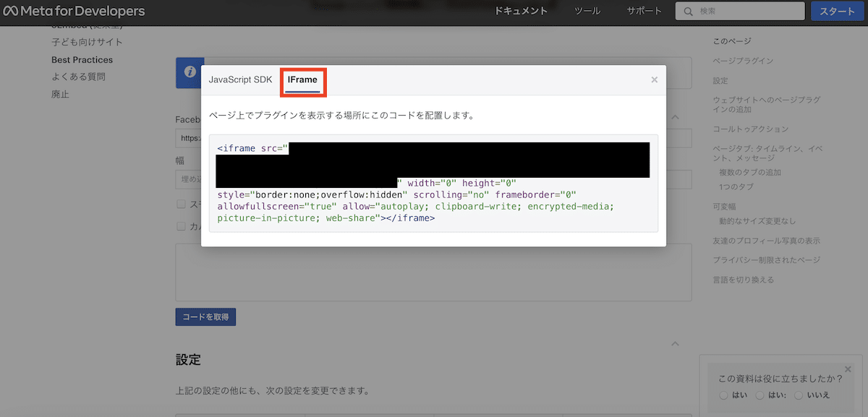Jump to ページタブ: タイムライン、イベント、メッセージ
Image resolution: width=868 pixels, height=417 pixels.
click(x=768, y=153)
